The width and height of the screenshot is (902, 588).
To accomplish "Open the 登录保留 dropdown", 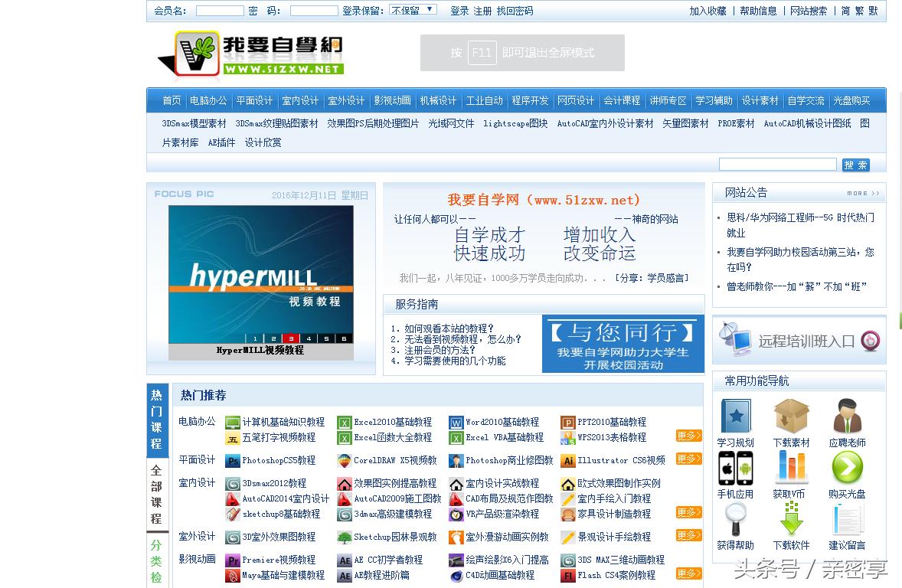I will (413, 10).
